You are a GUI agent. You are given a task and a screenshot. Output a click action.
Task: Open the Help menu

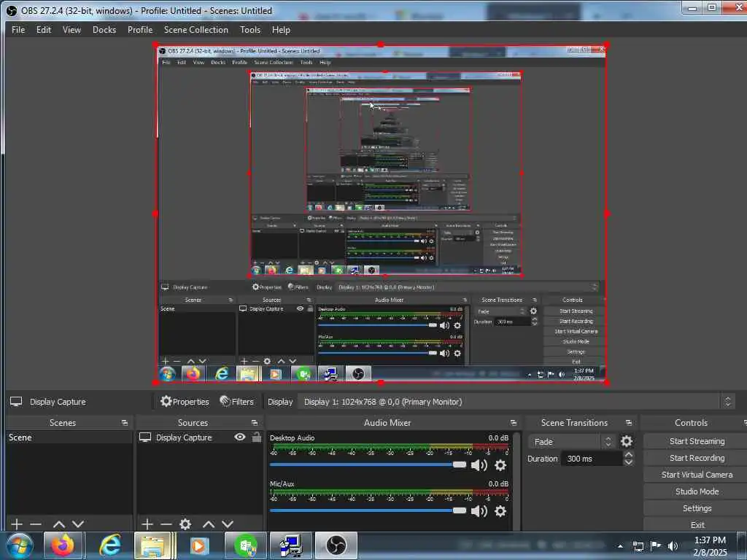(x=281, y=29)
